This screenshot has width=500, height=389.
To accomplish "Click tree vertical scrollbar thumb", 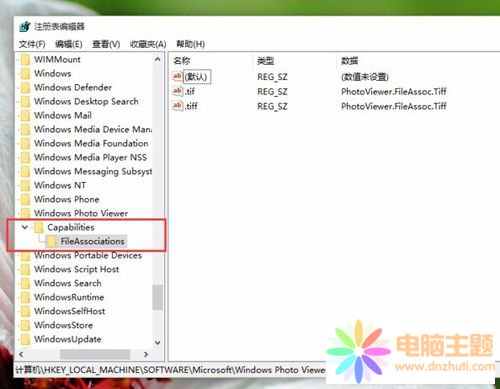I will coord(158,297).
